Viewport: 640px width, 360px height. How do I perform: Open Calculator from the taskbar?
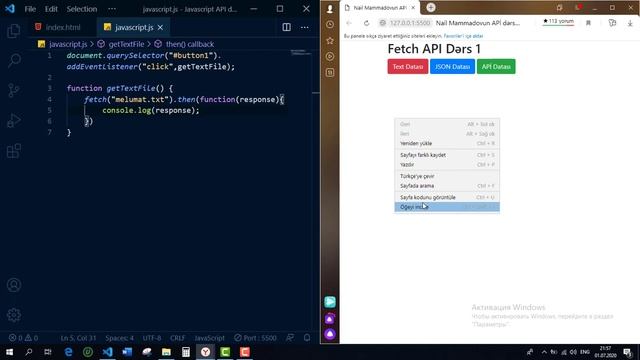pos(186,352)
